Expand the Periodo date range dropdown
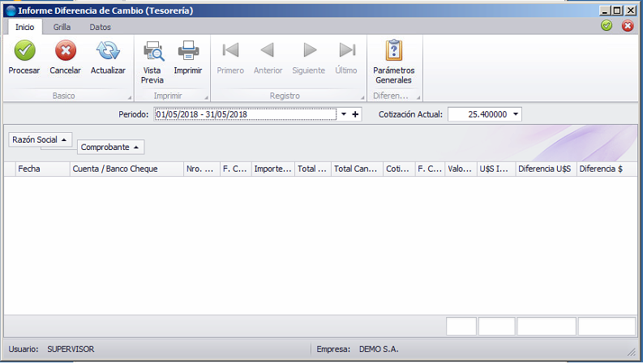Viewport: 643px width, 364px height. coord(344,114)
